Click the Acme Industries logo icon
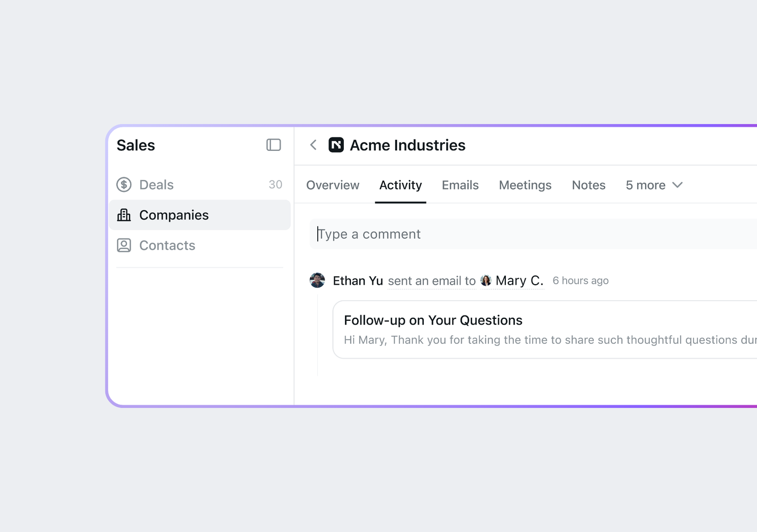The height and width of the screenshot is (532, 757). (x=336, y=145)
